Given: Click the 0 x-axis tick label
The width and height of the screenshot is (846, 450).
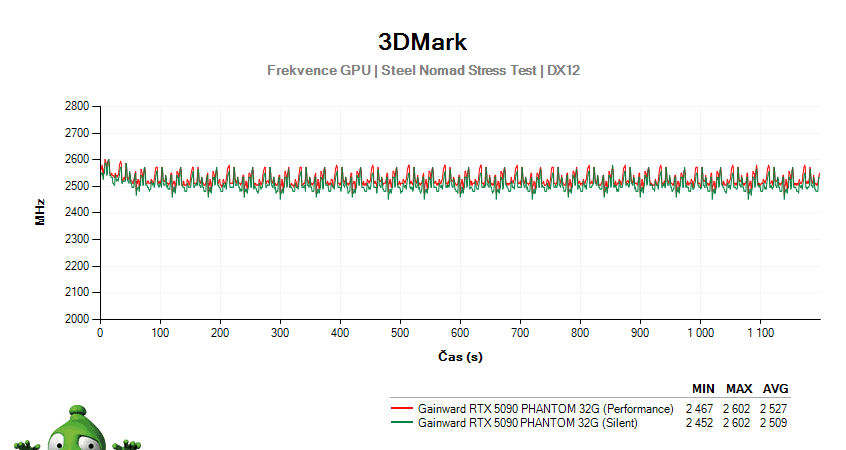Looking at the screenshot, I should (x=100, y=333).
